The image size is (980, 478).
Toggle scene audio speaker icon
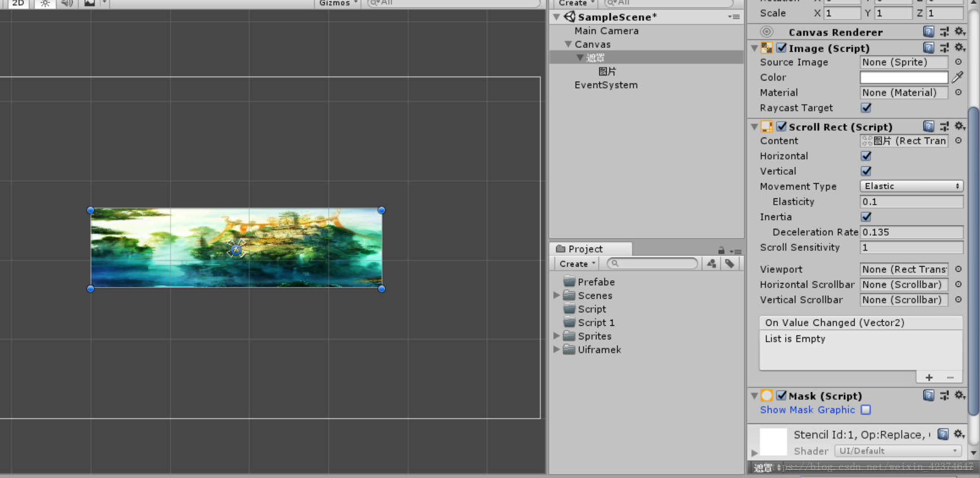coord(67,3)
